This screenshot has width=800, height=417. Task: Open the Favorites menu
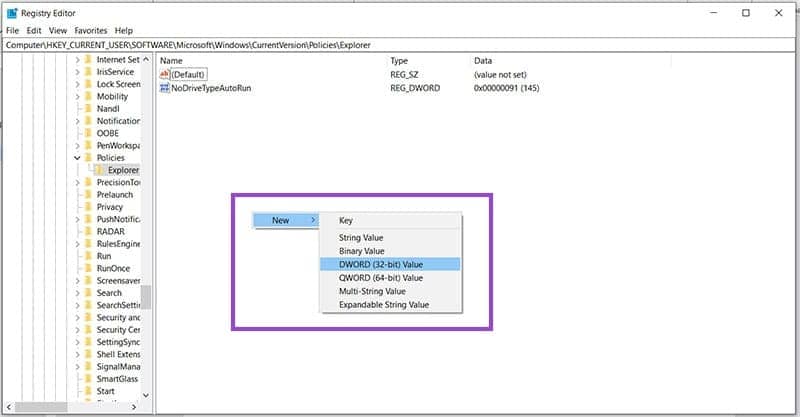90,31
